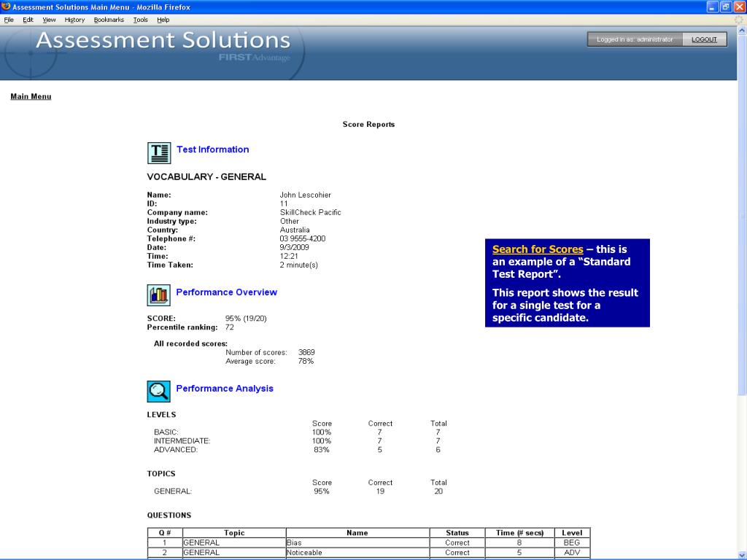Click the "ADV" level cell for Noticeable
747x560 pixels.
572,553
